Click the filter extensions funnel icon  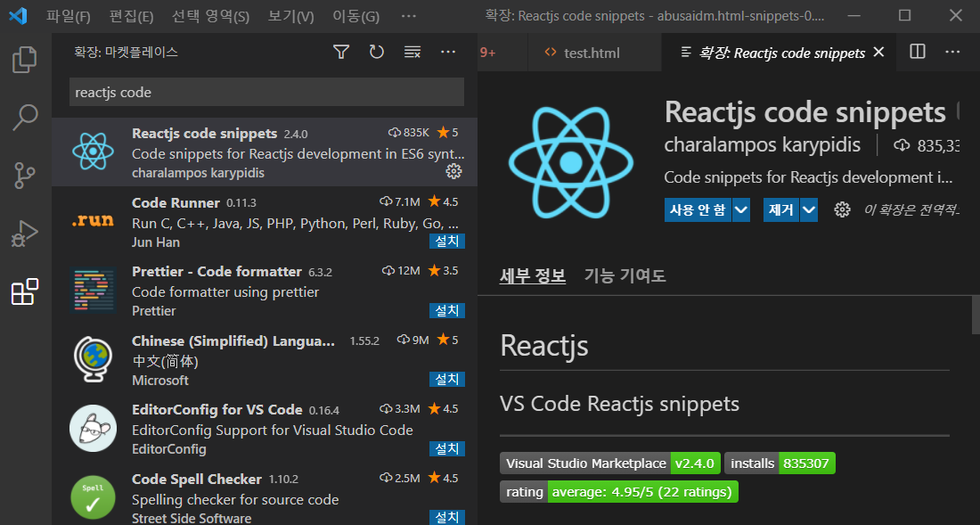(341, 52)
